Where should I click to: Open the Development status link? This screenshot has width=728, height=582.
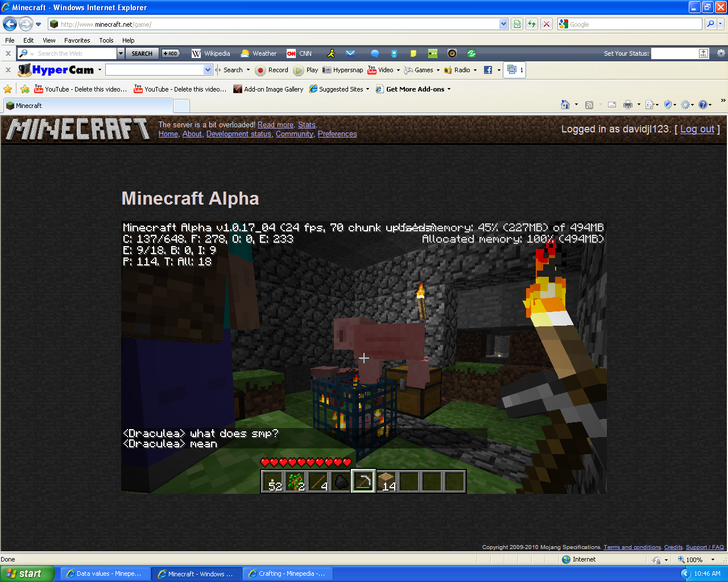point(239,134)
